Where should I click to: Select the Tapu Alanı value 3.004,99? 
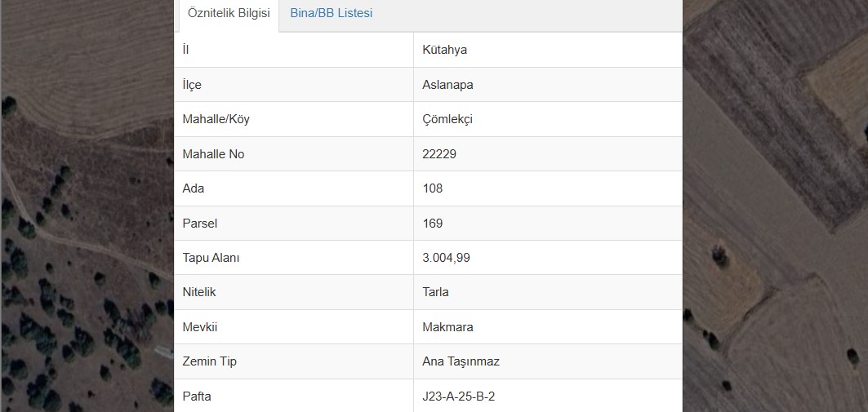(446, 258)
